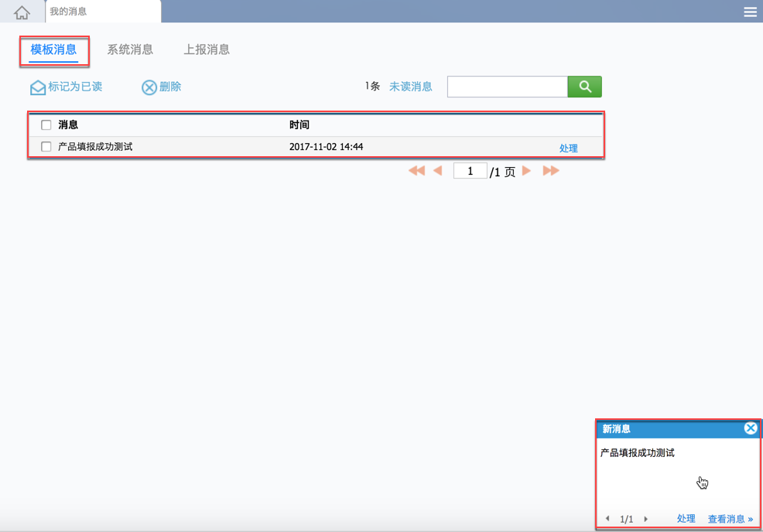Click the green search magnifier button
Viewport: 763px width, 532px height.
pyautogui.click(x=584, y=87)
